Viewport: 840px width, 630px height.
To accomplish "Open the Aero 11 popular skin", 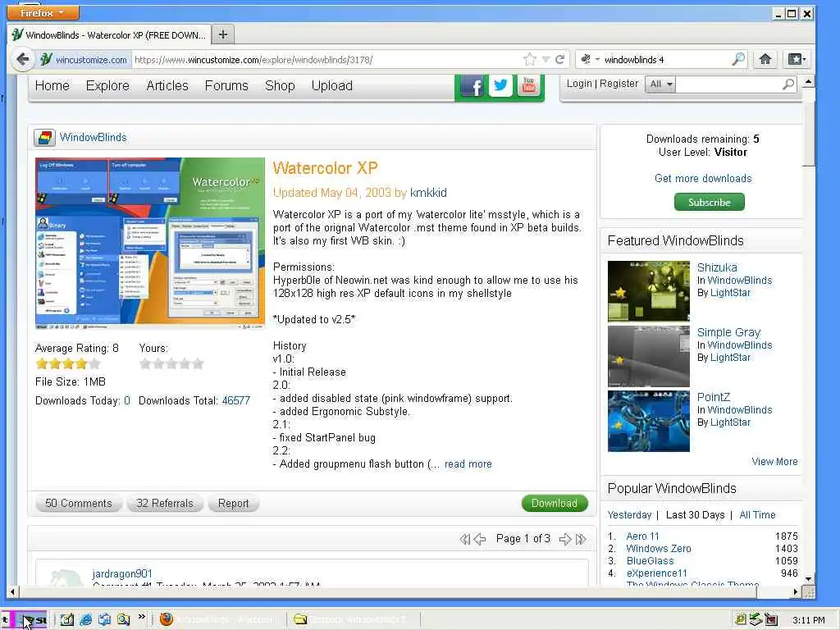I will [x=643, y=536].
